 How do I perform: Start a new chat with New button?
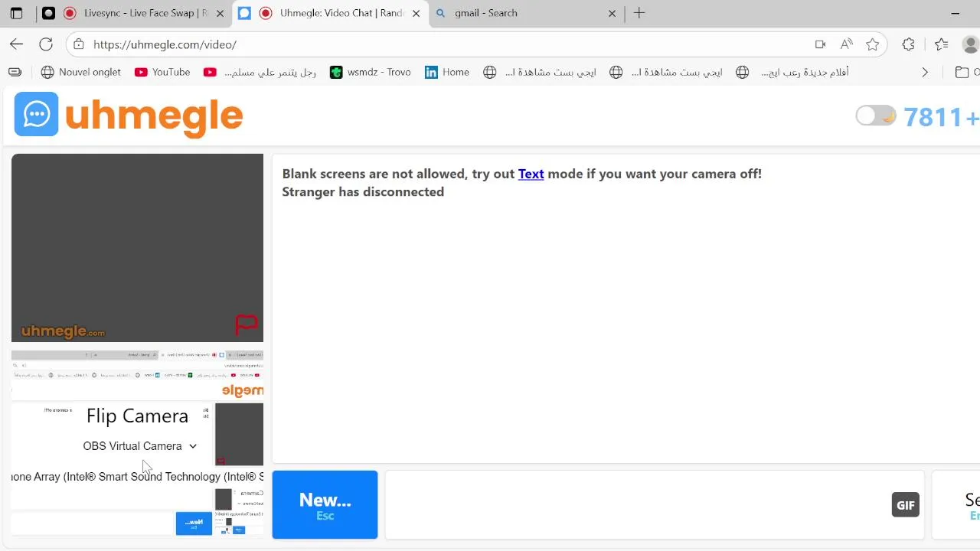325,504
